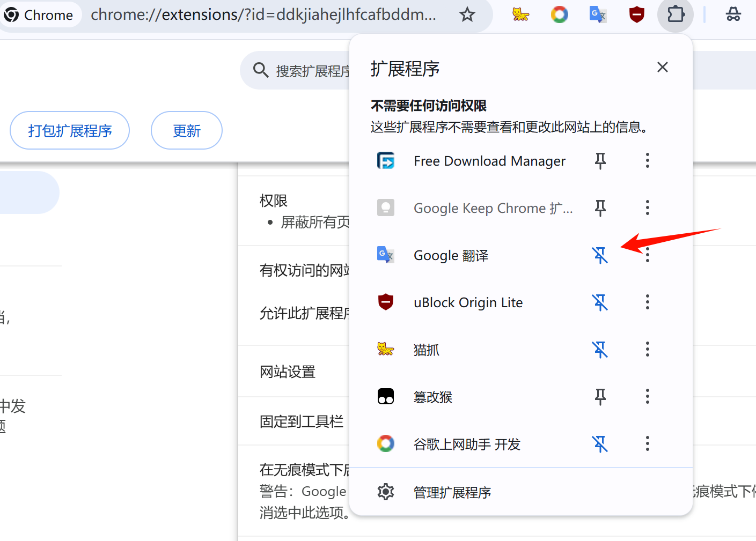Unpin 谷歌上网助手 开发 from toolbar
This screenshot has height=541, width=756.
click(600, 443)
